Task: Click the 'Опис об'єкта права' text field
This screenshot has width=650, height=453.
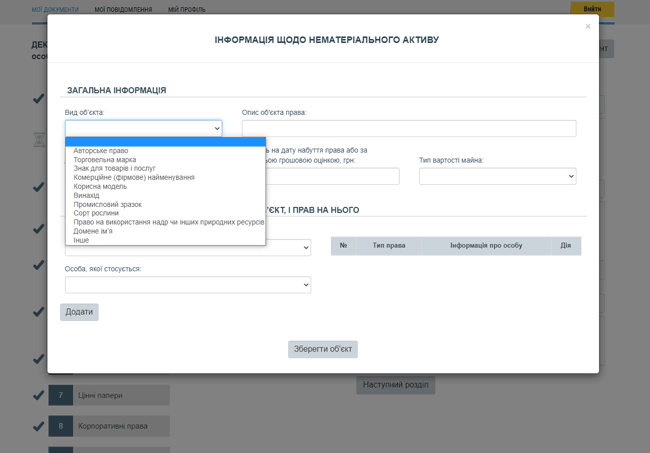Action: (408, 128)
